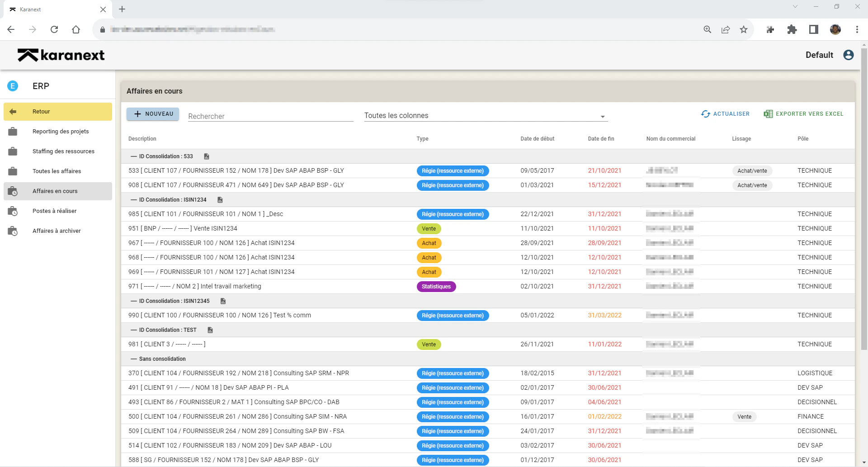The width and height of the screenshot is (868, 467).
Task: Bookmark this page with star icon
Action: point(744,29)
